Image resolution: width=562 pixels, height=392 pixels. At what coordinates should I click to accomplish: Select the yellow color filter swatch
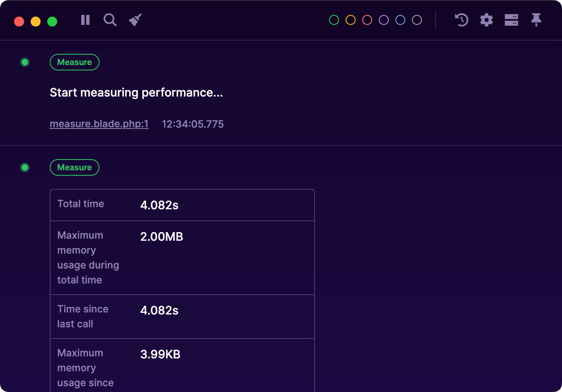(x=350, y=19)
